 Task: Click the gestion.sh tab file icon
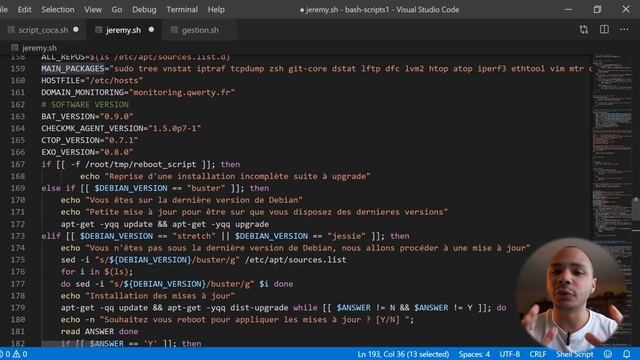click(174, 30)
